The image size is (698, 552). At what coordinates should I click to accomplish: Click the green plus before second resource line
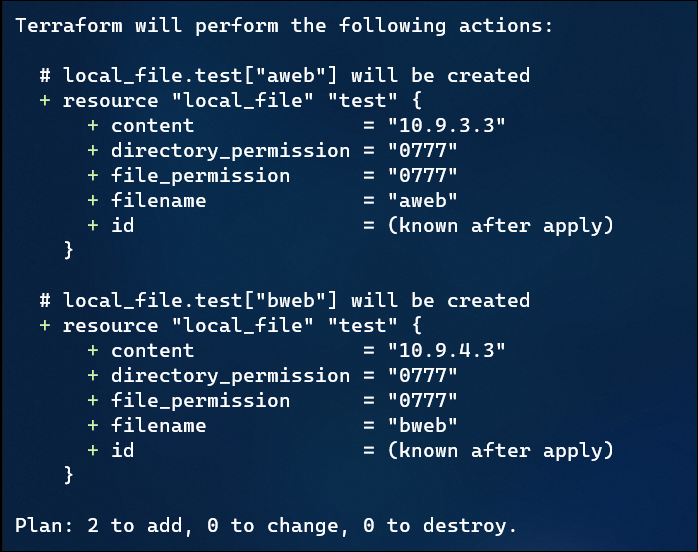tap(45, 325)
